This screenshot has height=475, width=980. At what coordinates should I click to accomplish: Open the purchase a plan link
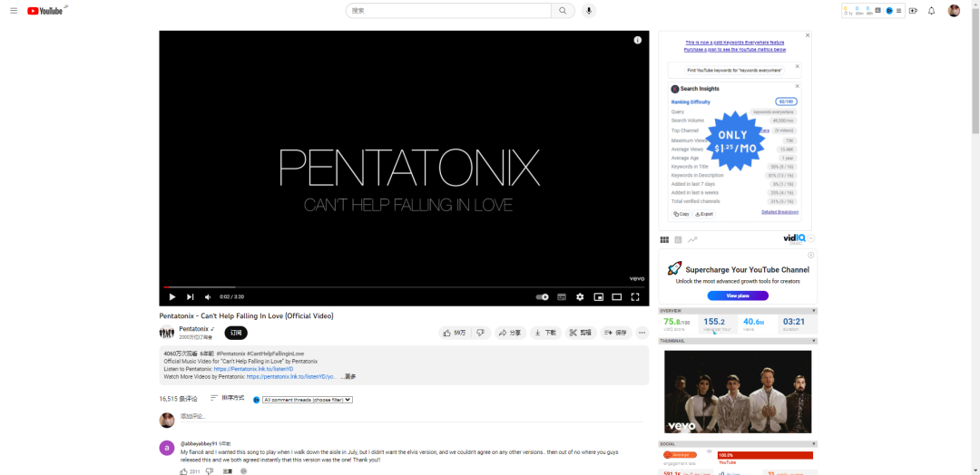735,49
